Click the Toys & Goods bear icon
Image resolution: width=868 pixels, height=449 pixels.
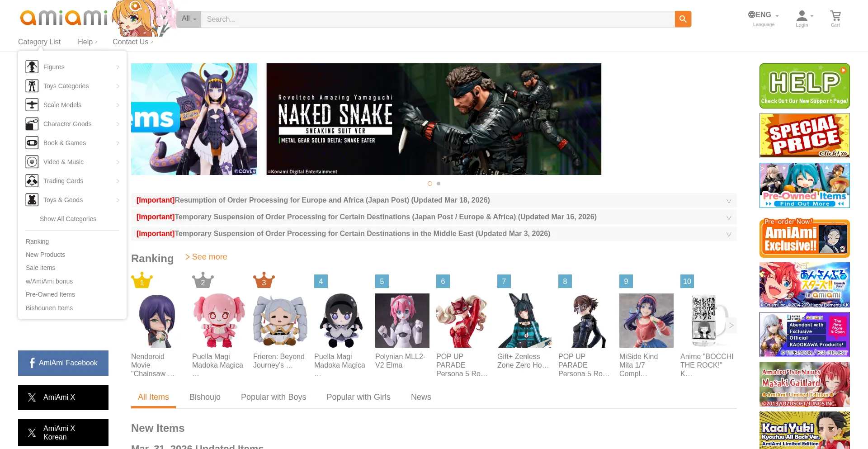32,200
